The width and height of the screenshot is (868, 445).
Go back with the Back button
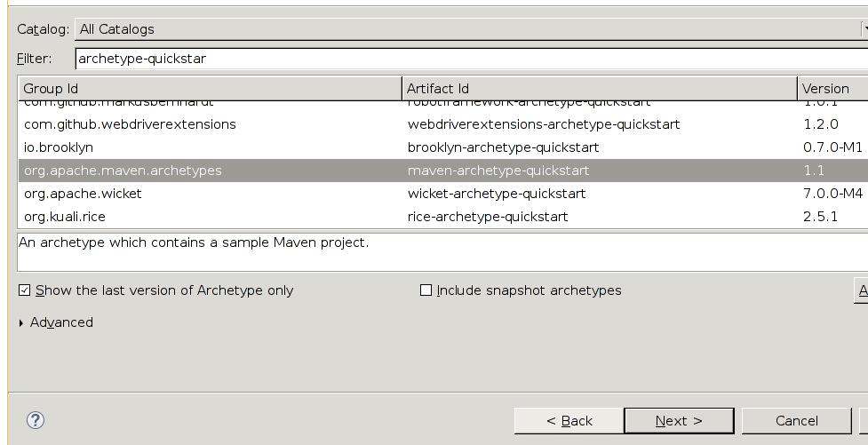pyautogui.click(x=569, y=421)
